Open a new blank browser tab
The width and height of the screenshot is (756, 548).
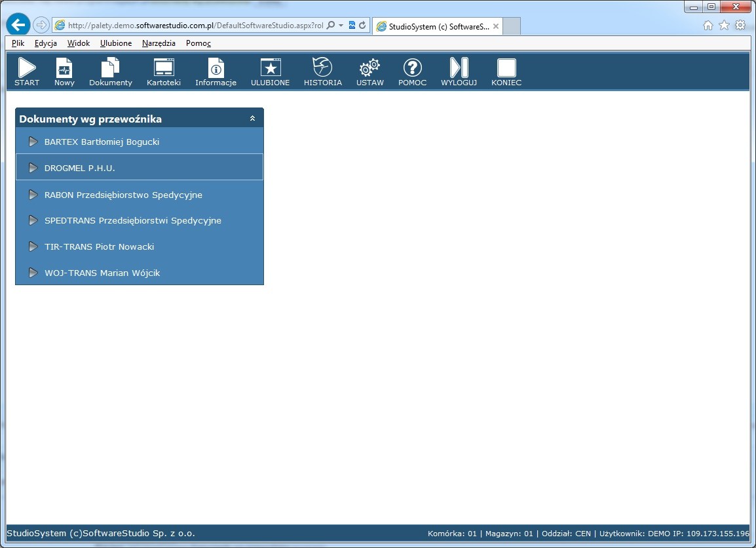click(512, 26)
